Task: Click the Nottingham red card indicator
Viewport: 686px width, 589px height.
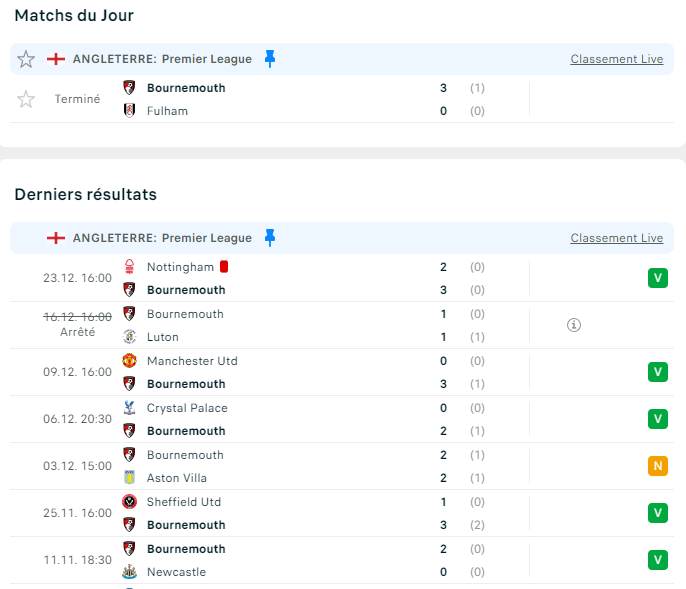Action: [224, 266]
